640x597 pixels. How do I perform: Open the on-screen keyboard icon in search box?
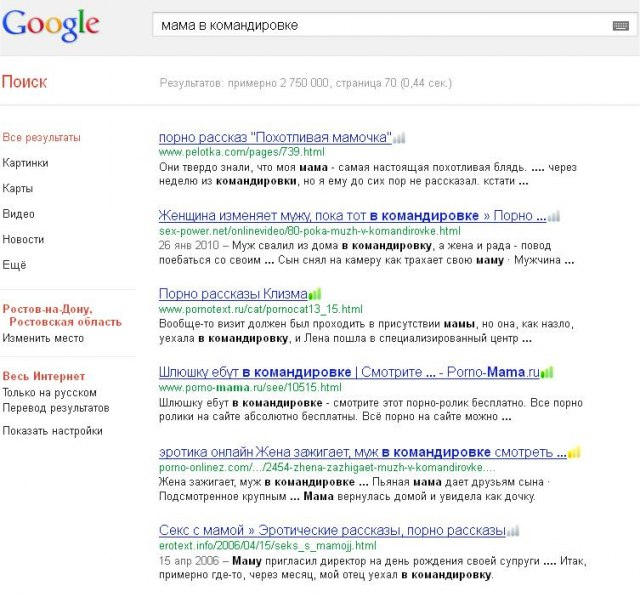pyautogui.click(x=621, y=26)
